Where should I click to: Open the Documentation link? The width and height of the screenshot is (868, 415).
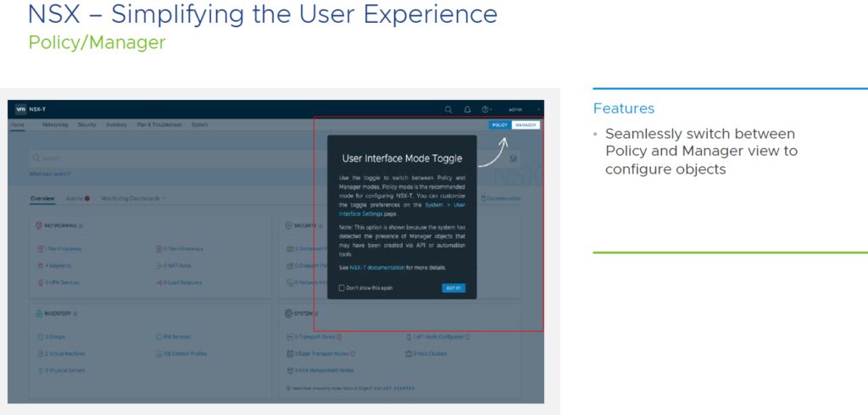pyautogui.click(x=500, y=198)
